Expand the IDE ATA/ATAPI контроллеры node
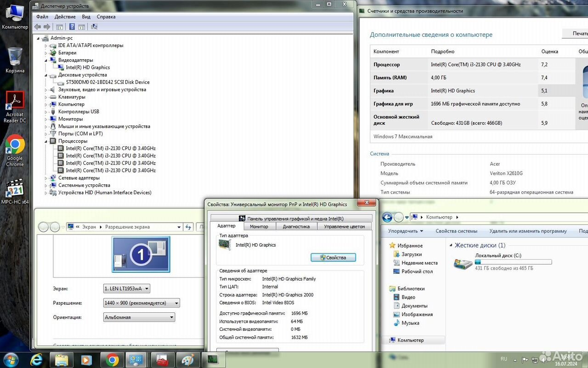 click(46, 46)
